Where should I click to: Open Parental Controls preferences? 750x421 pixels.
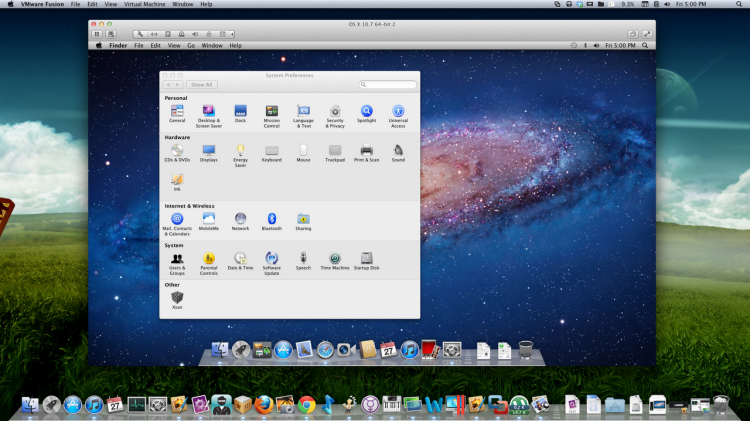[x=209, y=259]
